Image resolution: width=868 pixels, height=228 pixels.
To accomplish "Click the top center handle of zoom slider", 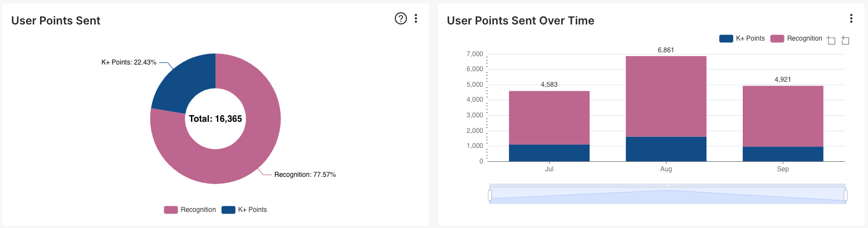I will tap(668, 185).
